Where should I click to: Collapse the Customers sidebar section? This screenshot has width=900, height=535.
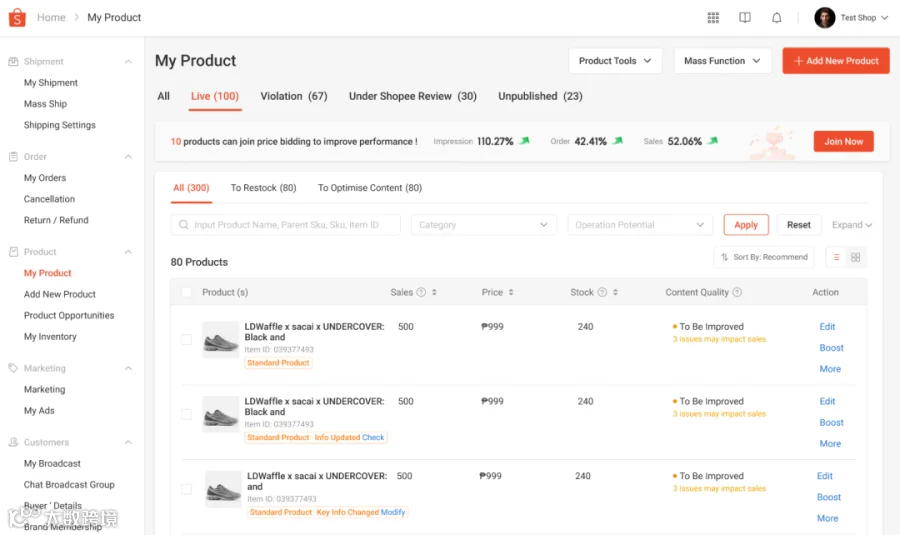[x=129, y=442]
